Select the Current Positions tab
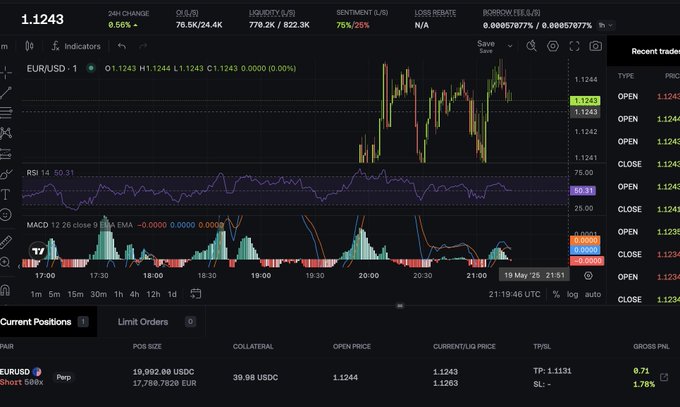 pyautogui.click(x=36, y=322)
